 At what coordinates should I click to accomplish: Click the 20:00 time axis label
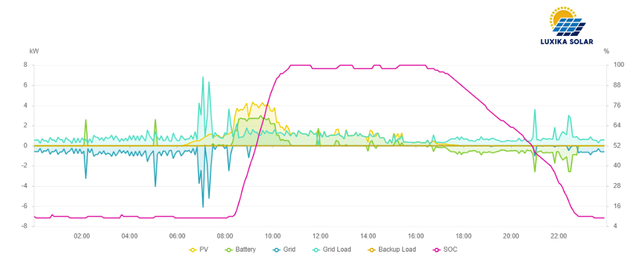point(511,236)
